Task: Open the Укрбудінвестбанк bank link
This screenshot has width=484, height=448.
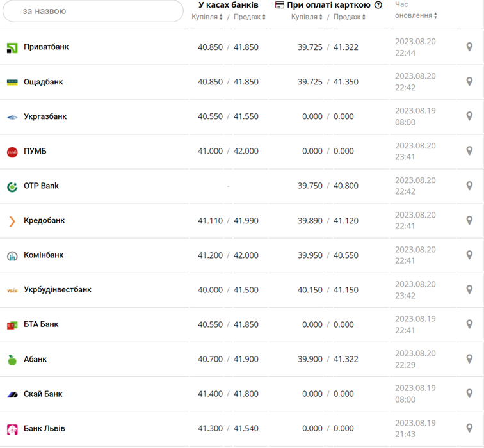Action: (x=58, y=290)
